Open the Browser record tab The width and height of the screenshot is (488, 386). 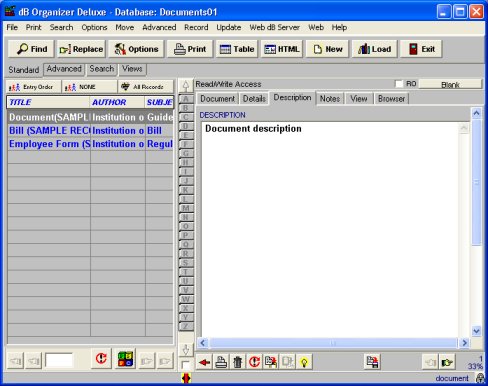(x=391, y=99)
